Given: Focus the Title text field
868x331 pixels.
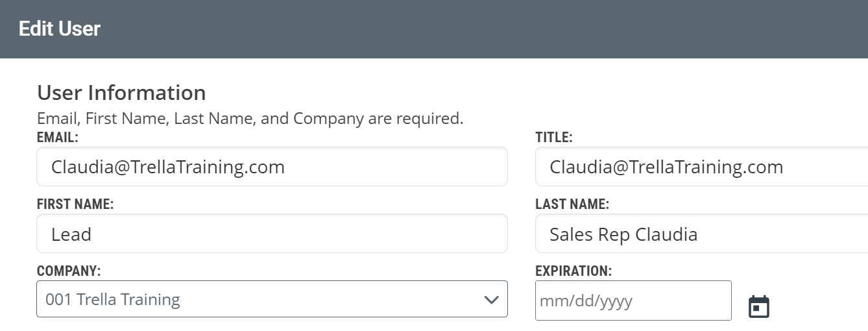Looking at the screenshot, I should [x=701, y=167].
